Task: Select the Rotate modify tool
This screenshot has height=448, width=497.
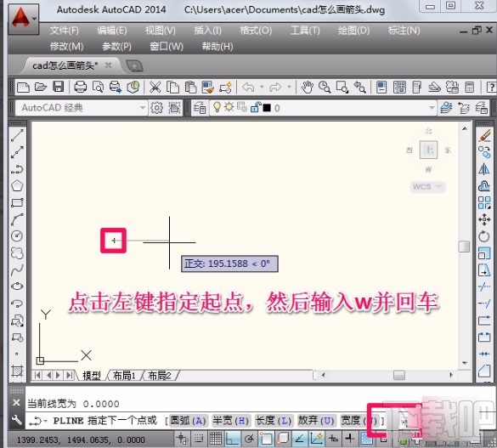Action: coord(484,236)
